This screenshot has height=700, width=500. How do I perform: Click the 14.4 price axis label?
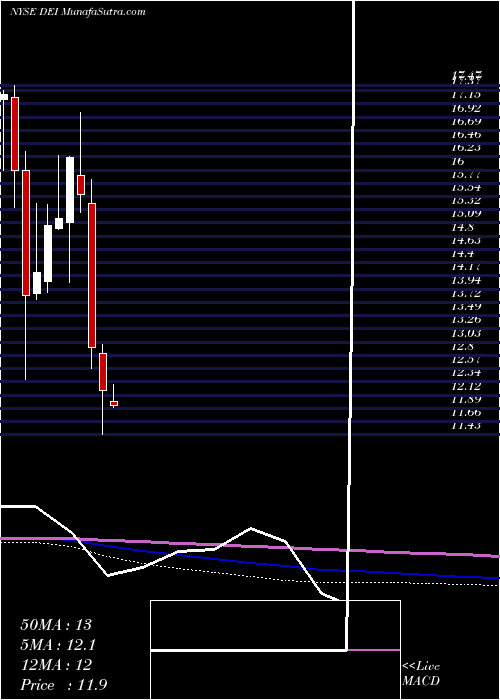[462, 254]
